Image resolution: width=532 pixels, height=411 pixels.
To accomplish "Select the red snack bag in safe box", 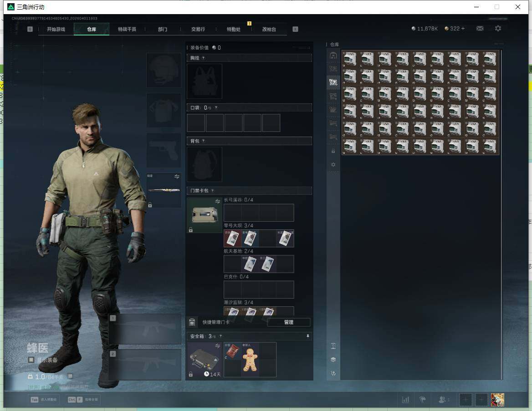I will click(233, 351).
